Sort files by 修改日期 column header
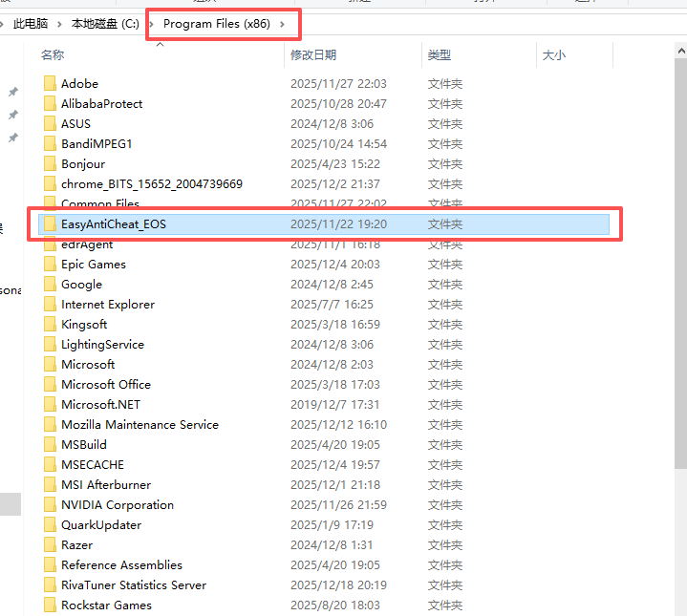 [313, 55]
